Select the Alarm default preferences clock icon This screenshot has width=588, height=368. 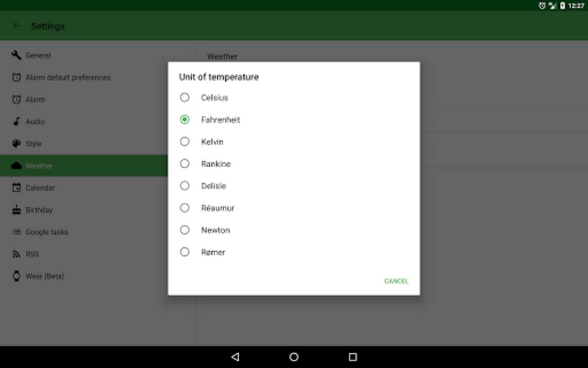coord(16,77)
